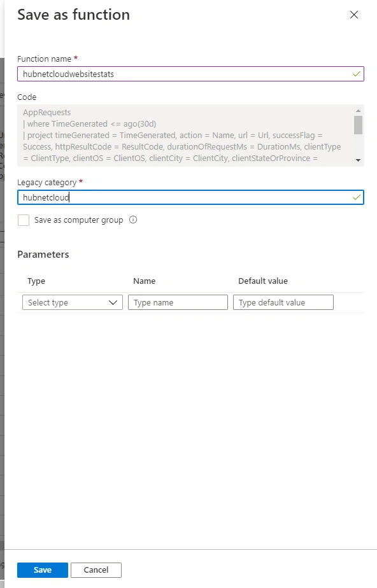This screenshot has height=588, width=377.
Task: Click the Save as computer group label
Action: pyautogui.click(x=79, y=220)
